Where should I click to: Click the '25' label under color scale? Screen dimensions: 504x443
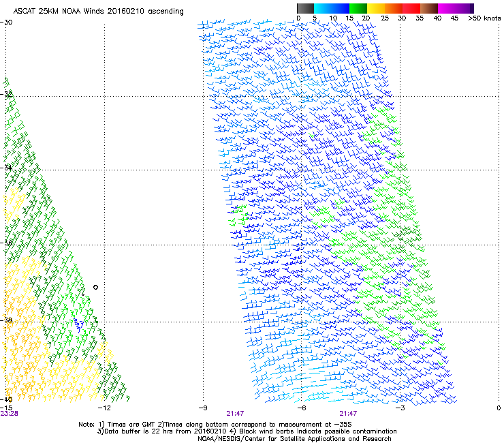click(x=385, y=18)
